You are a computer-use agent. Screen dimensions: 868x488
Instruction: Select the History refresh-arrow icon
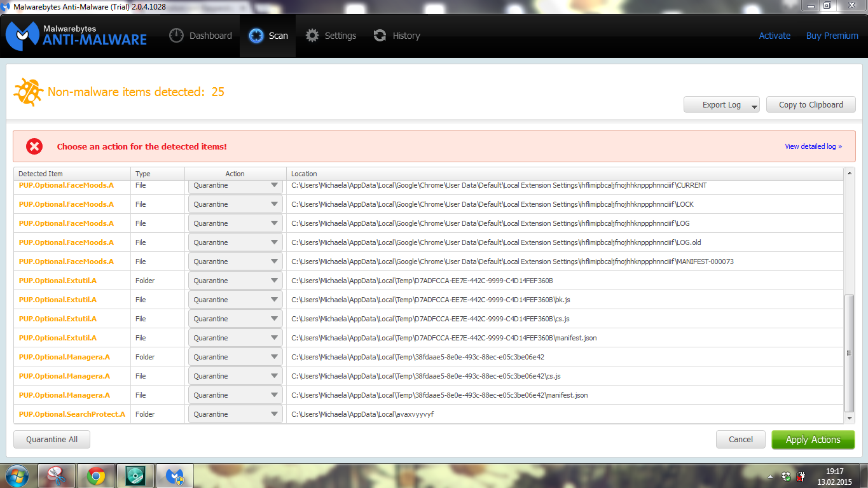pyautogui.click(x=380, y=36)
